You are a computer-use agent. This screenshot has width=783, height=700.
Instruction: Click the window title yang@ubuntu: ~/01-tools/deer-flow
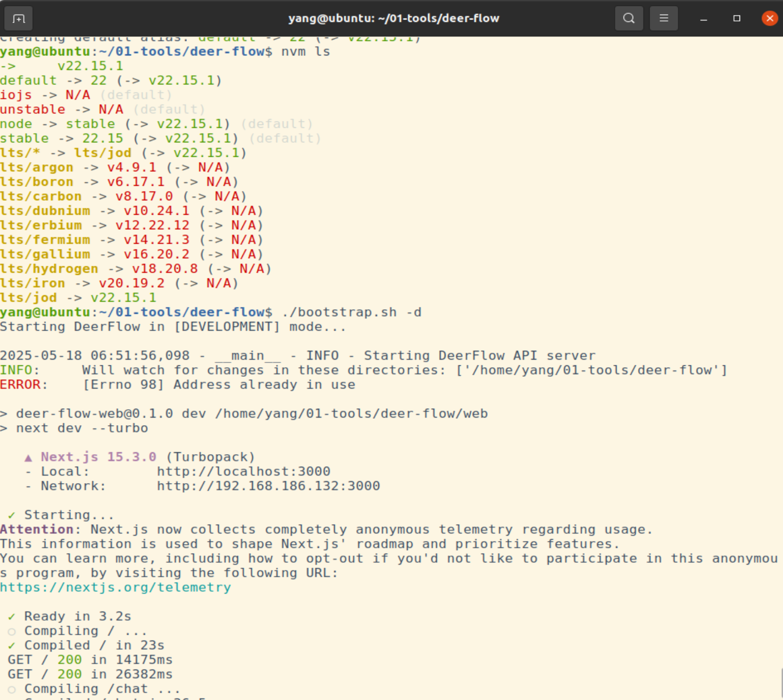pyautogui.click(x=394, y=18)
